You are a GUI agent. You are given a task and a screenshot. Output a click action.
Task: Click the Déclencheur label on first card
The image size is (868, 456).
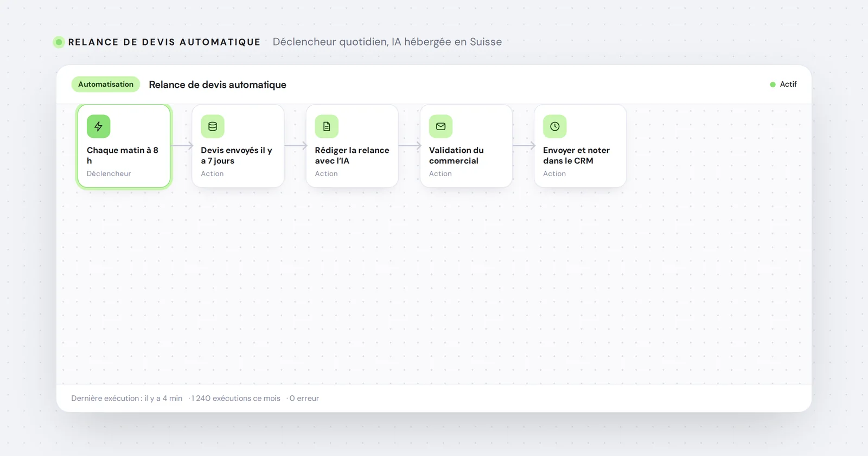[x=109, y=174]
